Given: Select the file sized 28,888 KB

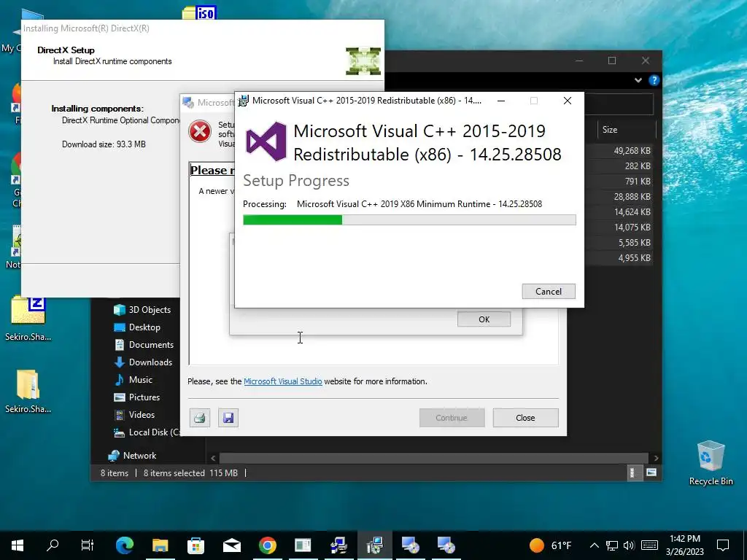Looking at the screenshot, I should click(632, 197).
